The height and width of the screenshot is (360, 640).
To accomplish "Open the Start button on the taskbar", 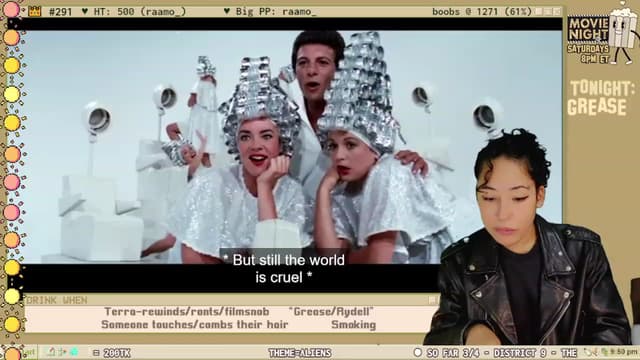I will (x=29, y=352).
